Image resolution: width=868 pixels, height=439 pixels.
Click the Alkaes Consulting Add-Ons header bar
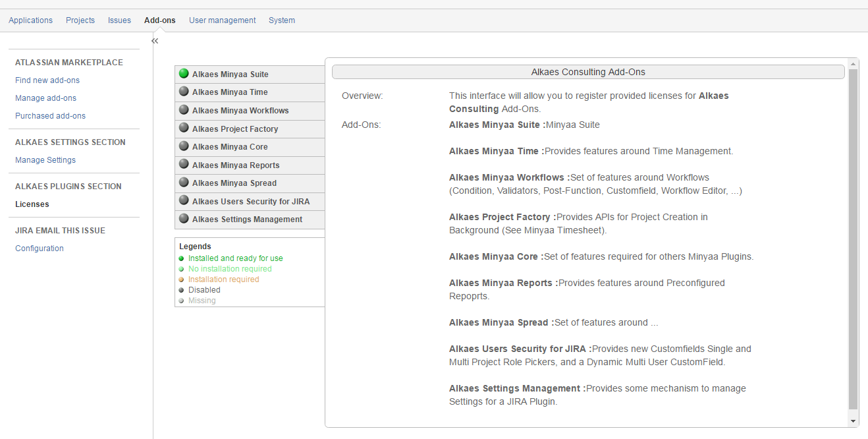tap(587, 72)
